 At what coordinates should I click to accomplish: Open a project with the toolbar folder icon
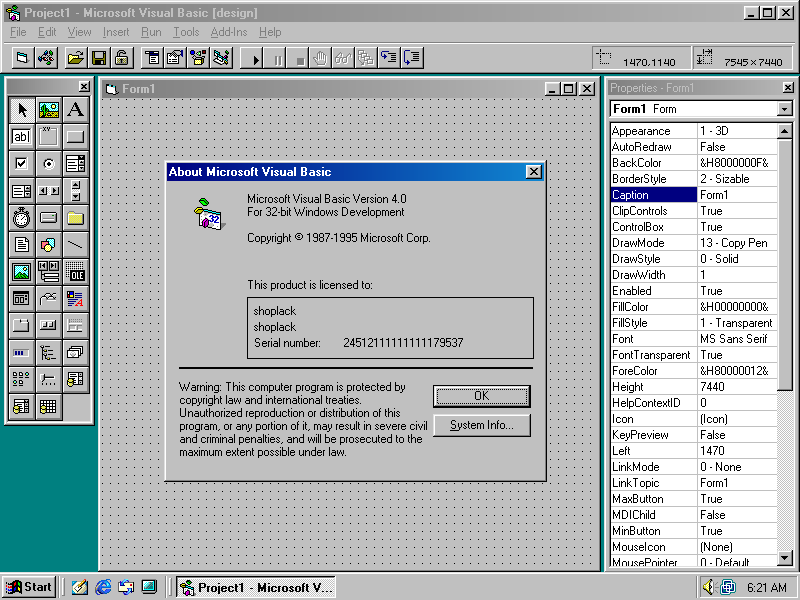76,58
